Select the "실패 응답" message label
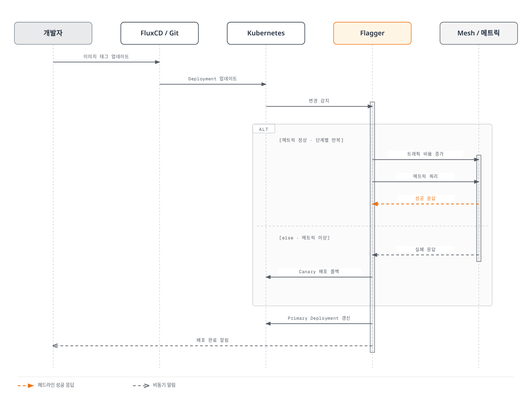This screenshot has width=532, height=399. pyautogui.click(x=425, y=249)
